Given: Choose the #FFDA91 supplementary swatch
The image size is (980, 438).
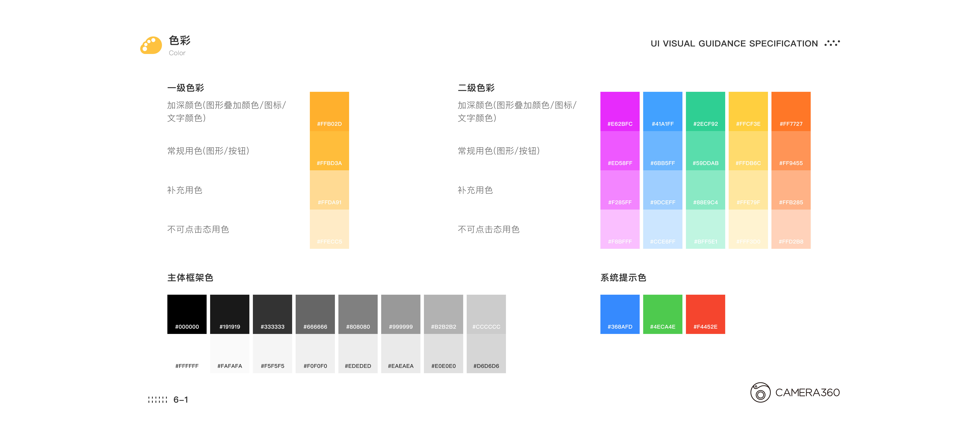Looking at the screenshot, I should coord(329,190).
